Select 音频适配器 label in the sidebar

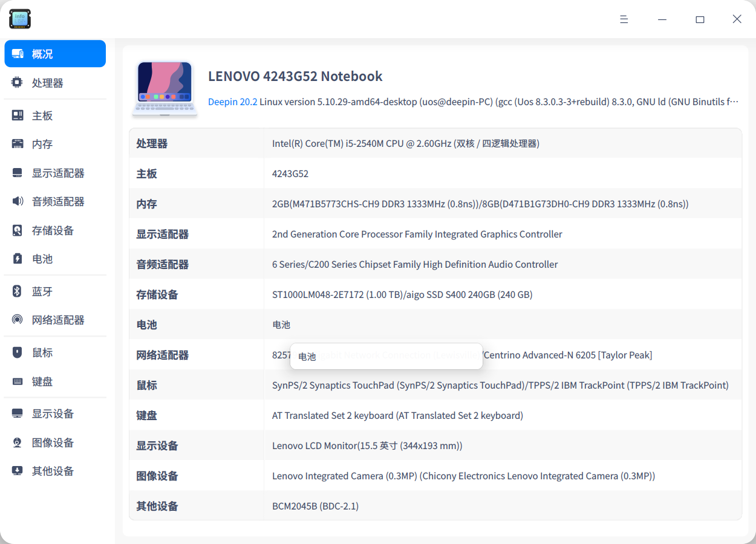[58, 201]
